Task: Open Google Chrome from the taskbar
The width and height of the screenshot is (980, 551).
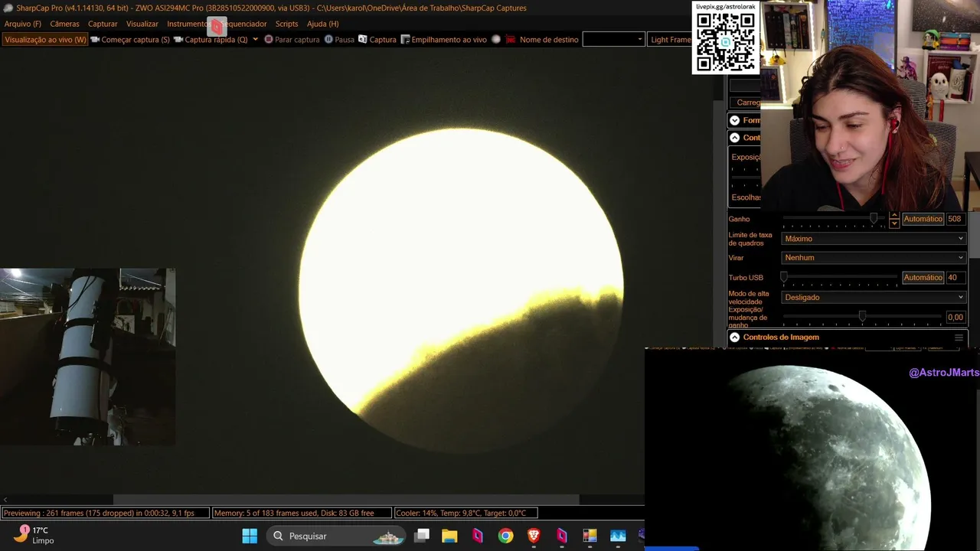Action: point(505,536)
